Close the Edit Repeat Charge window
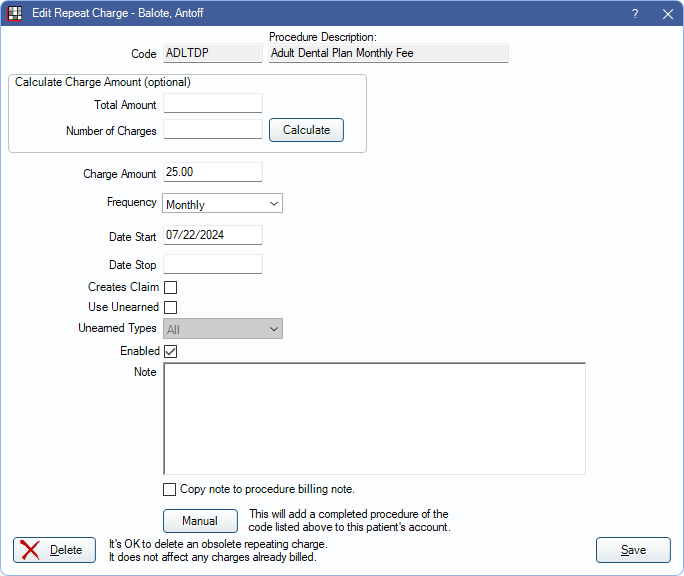 [x=667, y=14]
